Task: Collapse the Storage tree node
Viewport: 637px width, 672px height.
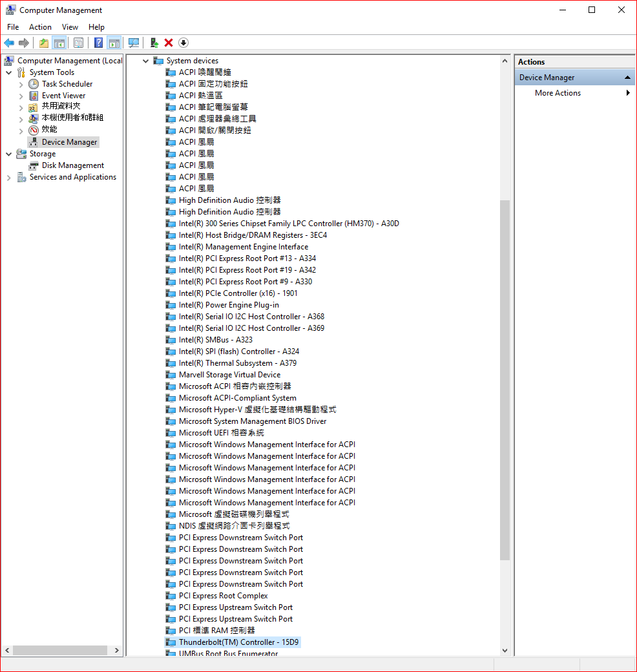Action: pos(8,154)
